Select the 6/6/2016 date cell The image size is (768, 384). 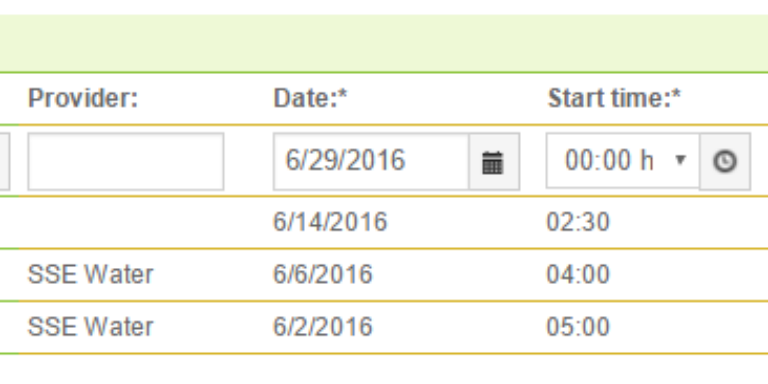323,274
